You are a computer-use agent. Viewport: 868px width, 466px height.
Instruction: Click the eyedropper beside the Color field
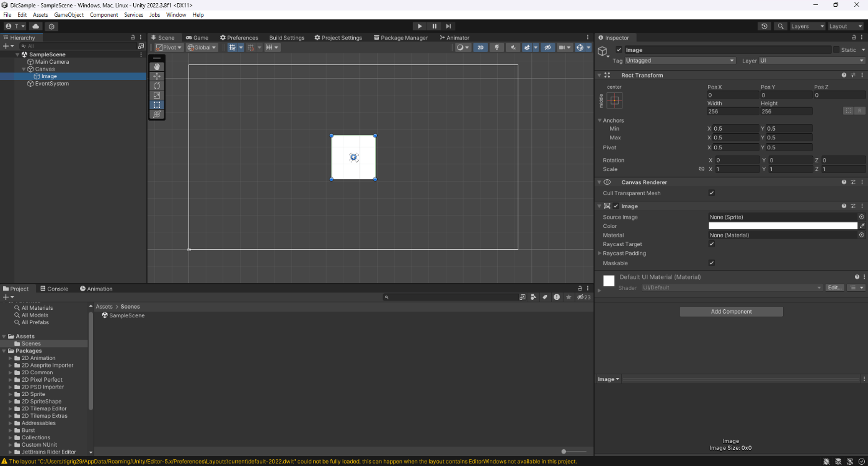click(862, 226)
